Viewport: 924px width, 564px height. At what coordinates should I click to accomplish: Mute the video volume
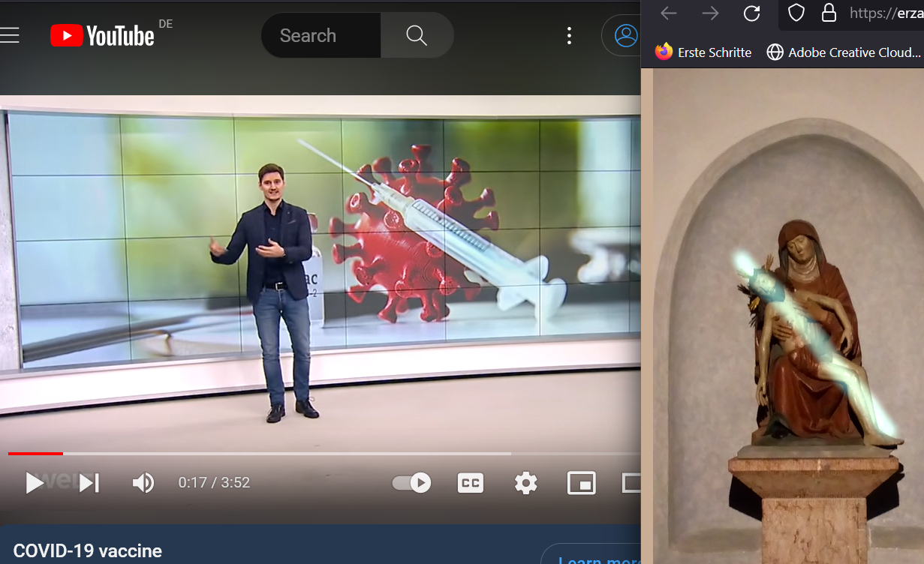click(x=143, y=483)
